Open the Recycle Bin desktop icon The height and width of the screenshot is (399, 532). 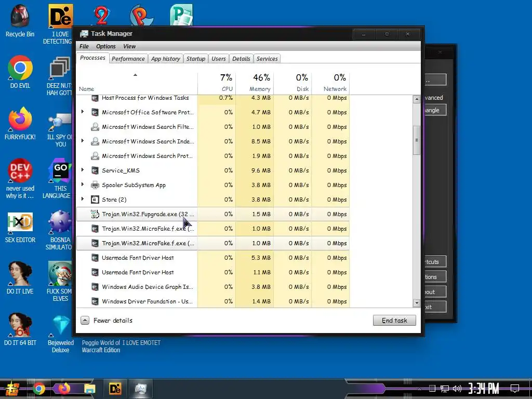(20, 21)
